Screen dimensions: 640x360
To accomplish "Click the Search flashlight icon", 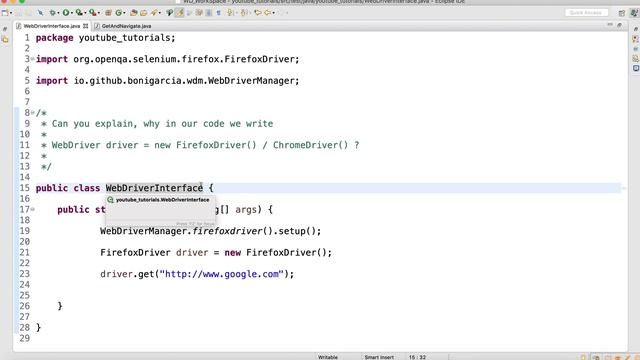I will 154,13.
